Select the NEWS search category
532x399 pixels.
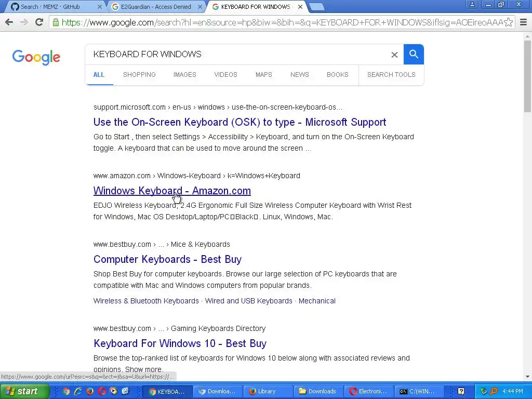click(x=300, y=75)
